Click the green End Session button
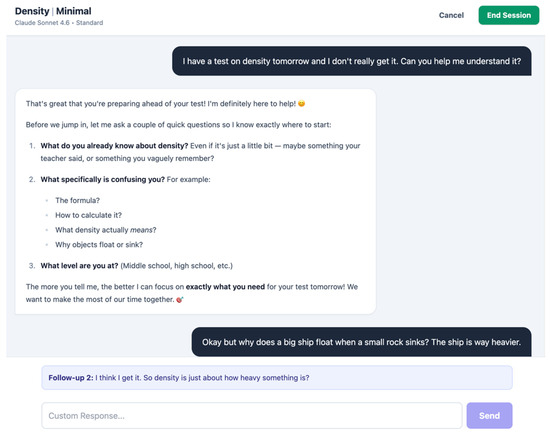Viewport: 550px width, 435px height. (509, 15)
